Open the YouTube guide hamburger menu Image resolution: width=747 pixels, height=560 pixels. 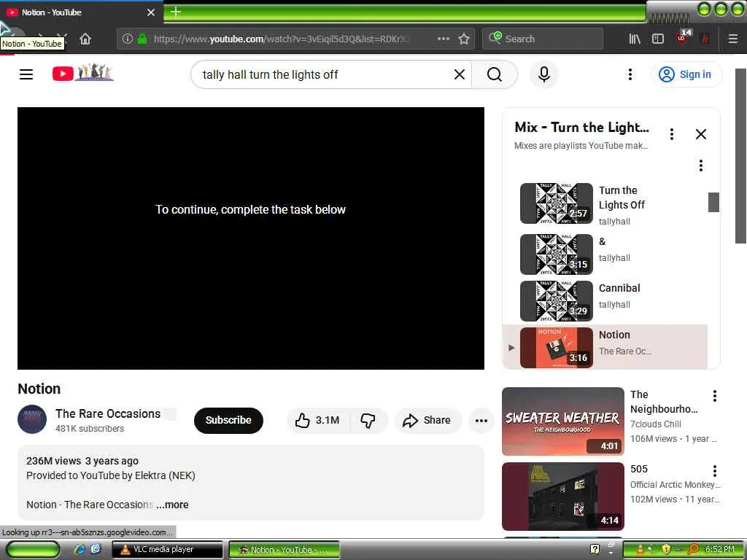(26, 74)
